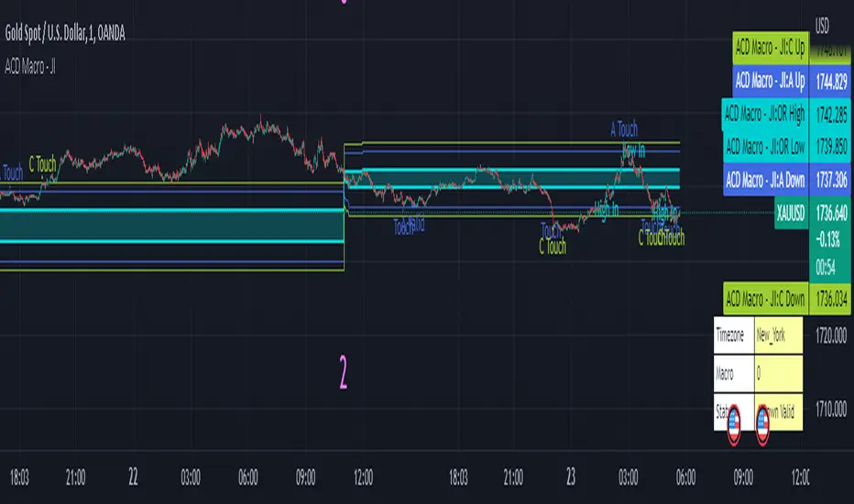
Task: Click current price 1736.640 on the axis
Action: (831, 213)
